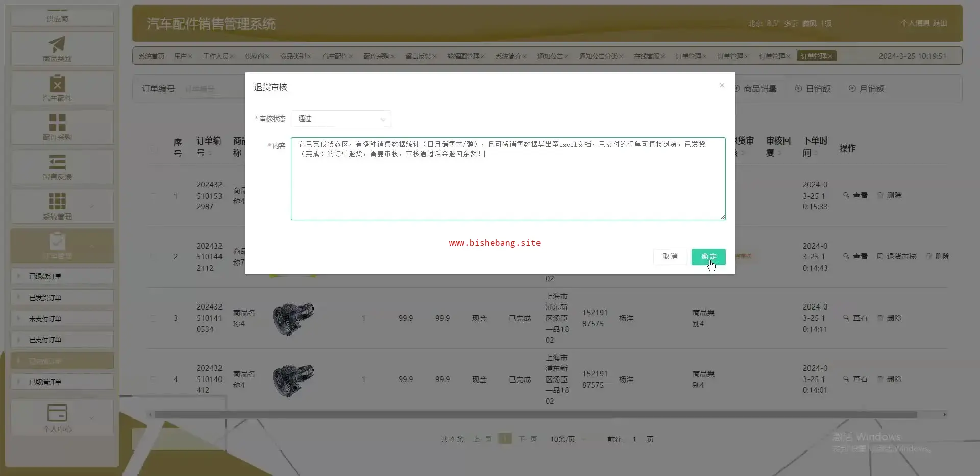Open the 审核状态 dropdown

[341, 118]
